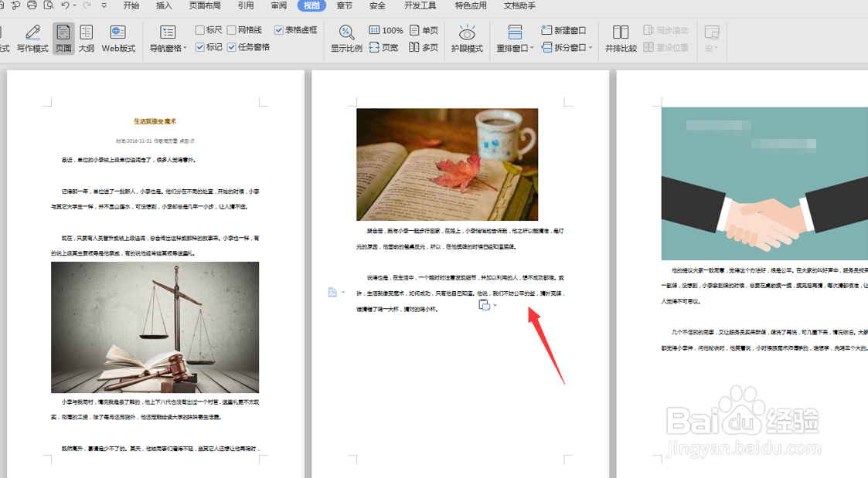This screenshot has height=478, width=868.
Task: Expand the 导航窗格 dropdown arrow
Action: tap(185, 49)
